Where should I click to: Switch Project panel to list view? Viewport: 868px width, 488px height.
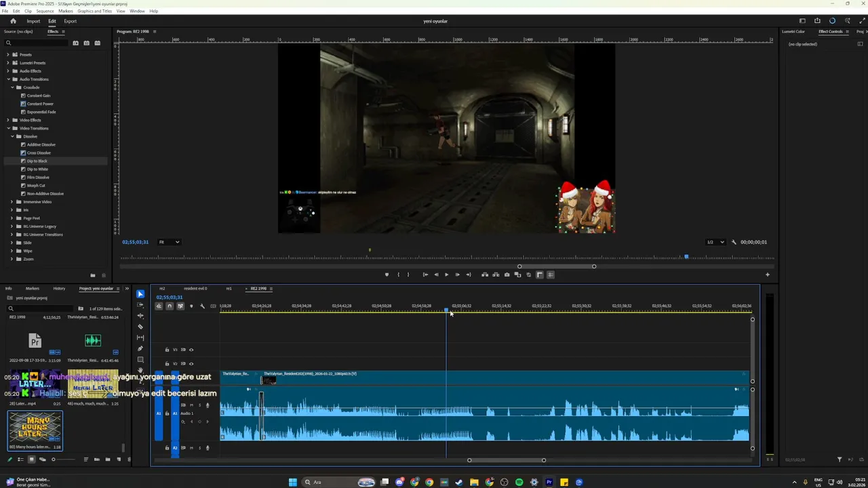20,460
